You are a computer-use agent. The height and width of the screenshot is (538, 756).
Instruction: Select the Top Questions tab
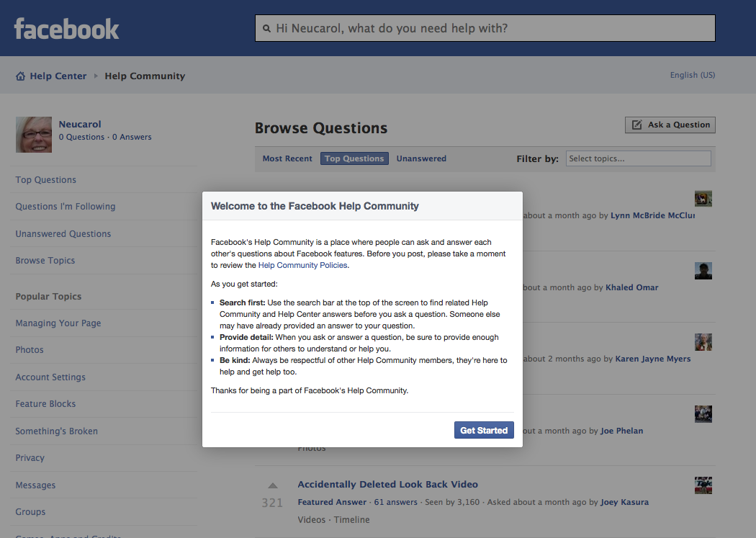[x=354, y=158]
